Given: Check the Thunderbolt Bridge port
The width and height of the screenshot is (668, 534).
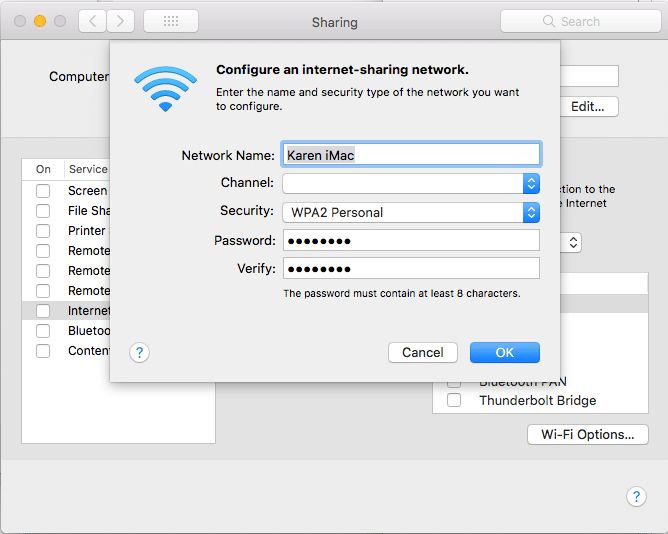Looking at the screenshot, I should pyautogui.click(x=454, y=400).
